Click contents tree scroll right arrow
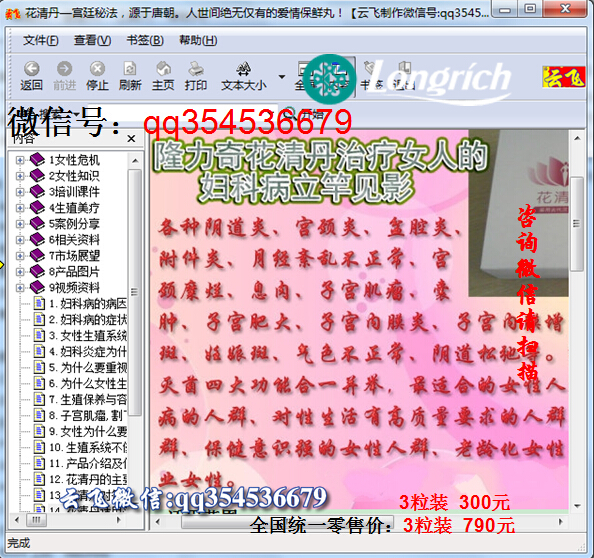This screenshot has width=594, height=558. click(x=119, y=520)
